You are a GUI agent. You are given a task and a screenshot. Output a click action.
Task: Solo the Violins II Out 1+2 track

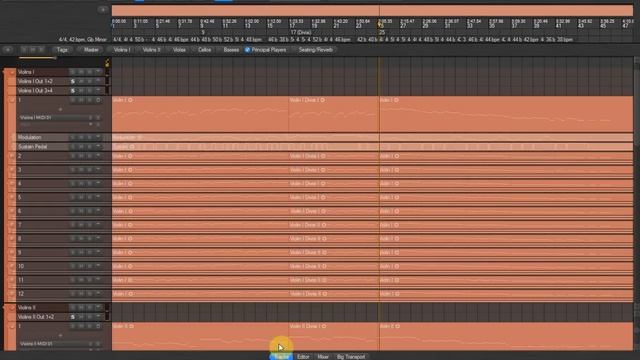[x=73, y=317]
